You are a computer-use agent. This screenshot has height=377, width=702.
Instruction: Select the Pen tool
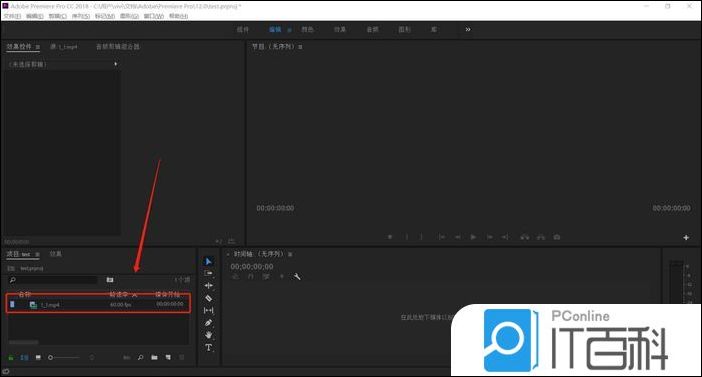[209, 322]
